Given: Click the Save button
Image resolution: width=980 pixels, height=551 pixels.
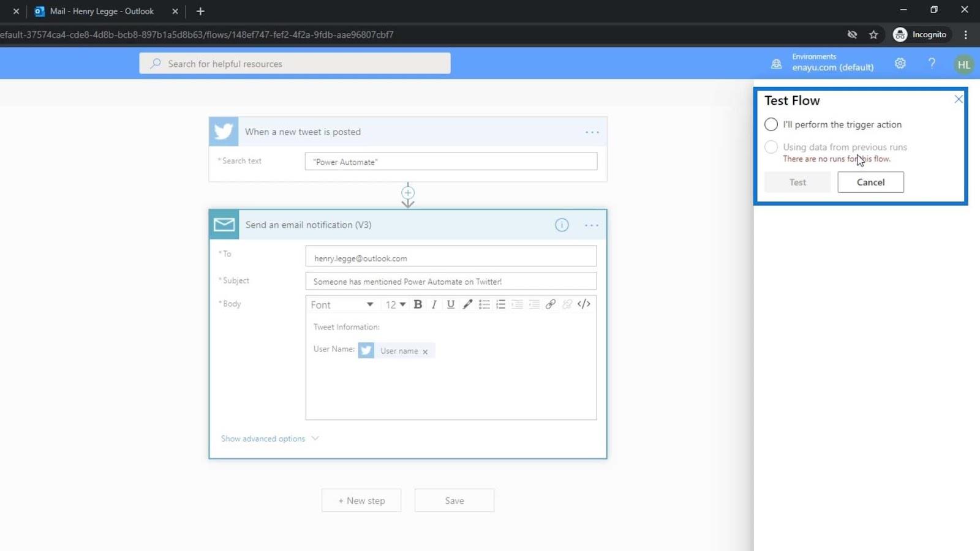Looking at the screenshot, I should (x=454, y=500).
